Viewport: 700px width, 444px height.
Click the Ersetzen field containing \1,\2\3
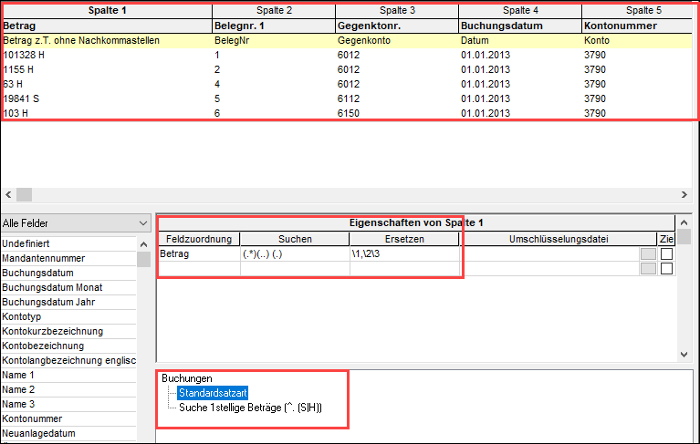click(404, 254)
